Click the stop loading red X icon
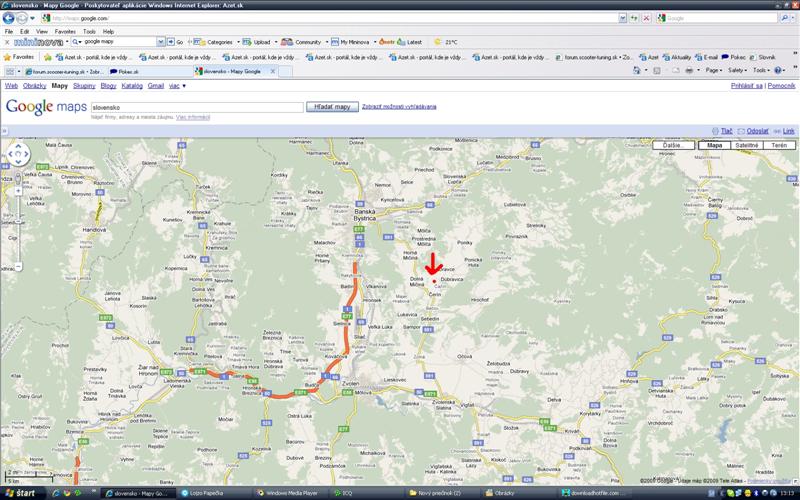 tap(647, 18)
